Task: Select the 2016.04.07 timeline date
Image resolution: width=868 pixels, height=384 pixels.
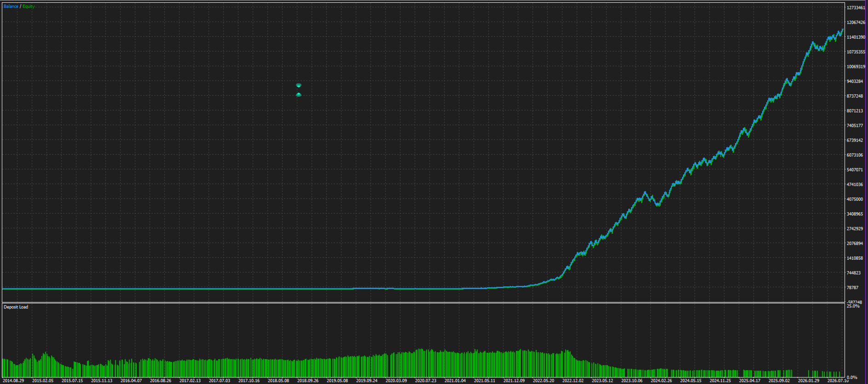Action: click(131, 381)
